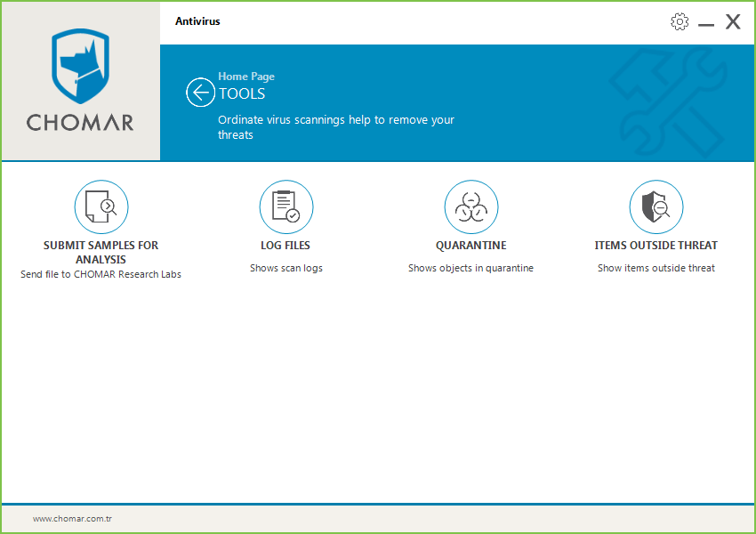The width and height of the screenshot is (756, 534).
Task: Select the LOG FILES label
Action: tap(286, 246)
